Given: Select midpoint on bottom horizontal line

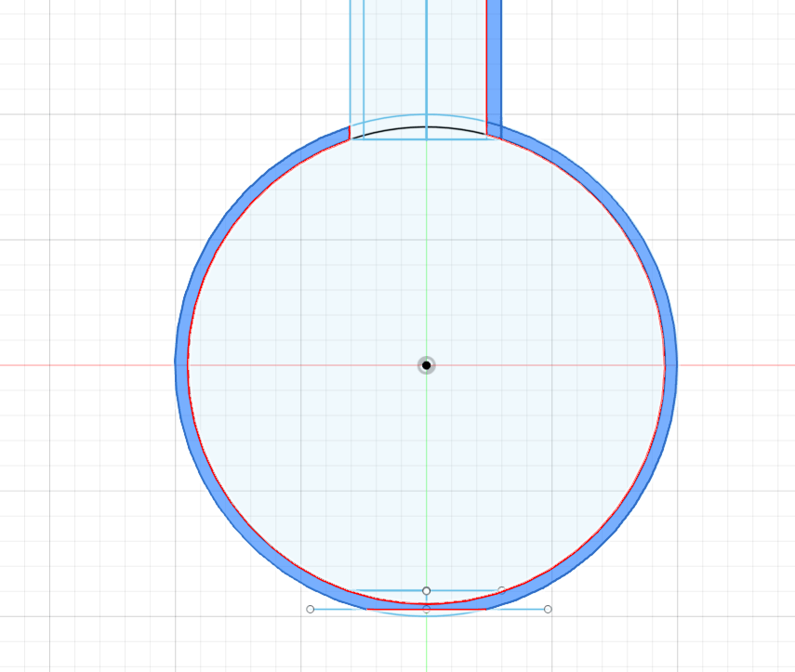Looking at the screenshot, I should tap(426, 609).
